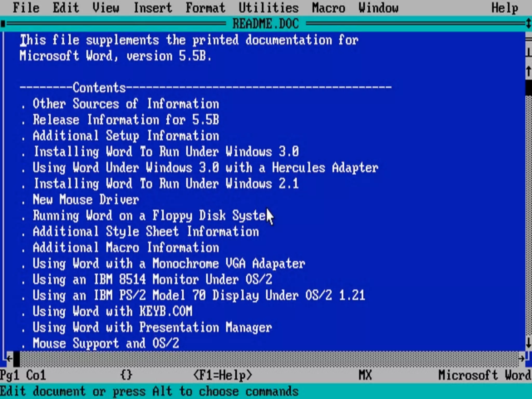Screen dimensions: 532x399
Task: Click the window resize corner at bottom right
Action: tap(529, 359)
